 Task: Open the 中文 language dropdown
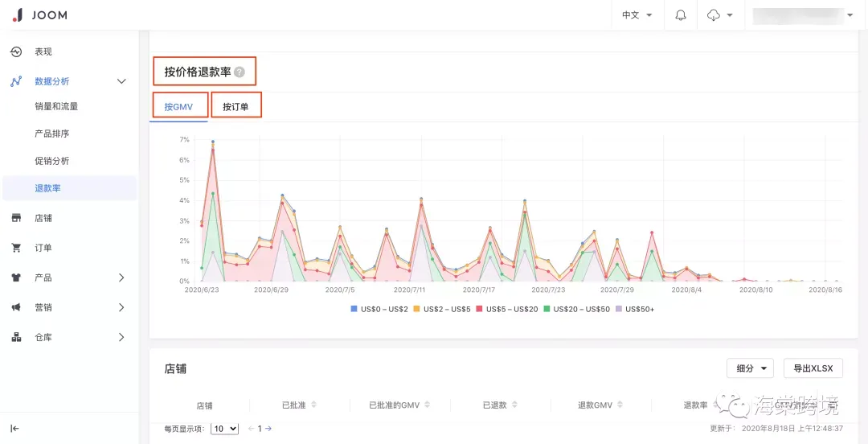click(637, 15)
